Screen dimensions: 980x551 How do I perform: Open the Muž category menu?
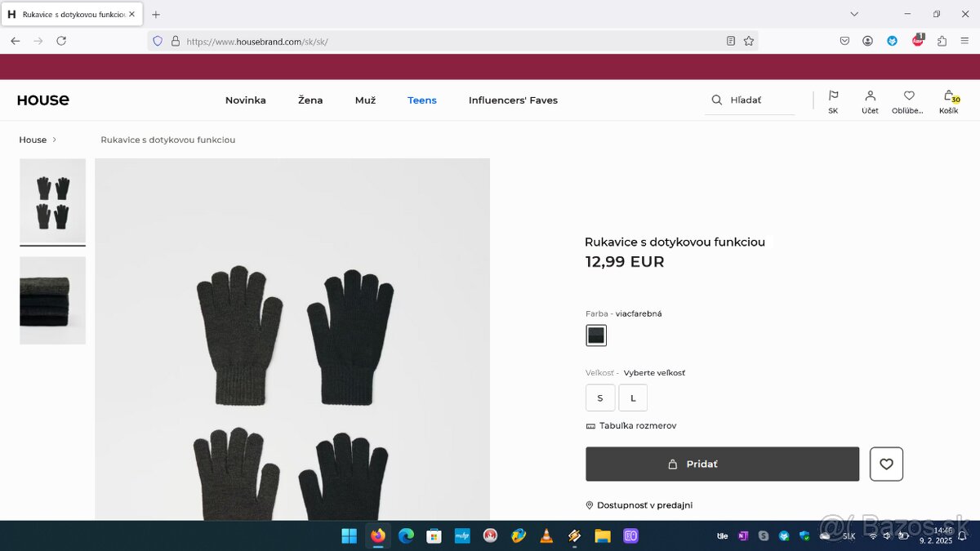pyautogui.click(x=365, y=100)
